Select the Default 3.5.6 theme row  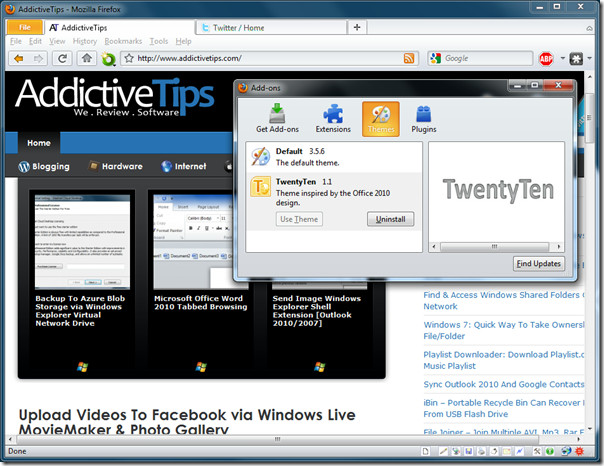(334, 157)
